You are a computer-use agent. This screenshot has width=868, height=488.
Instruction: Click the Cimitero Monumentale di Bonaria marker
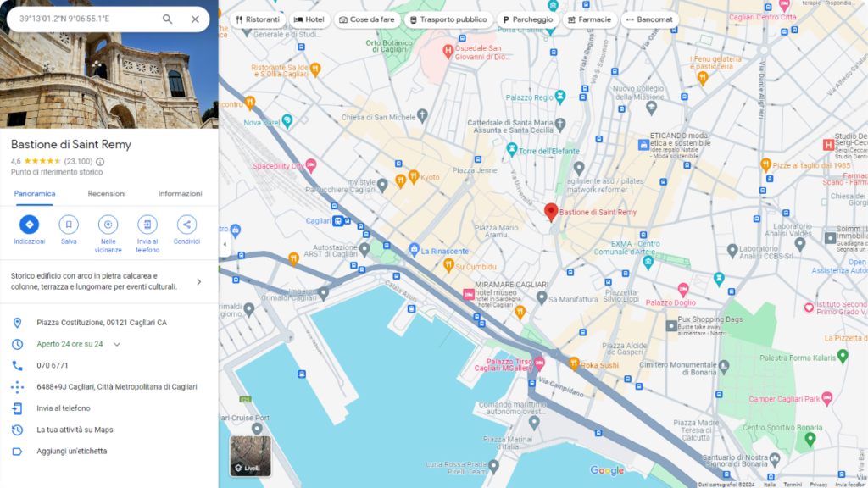(x=724, y=365)
